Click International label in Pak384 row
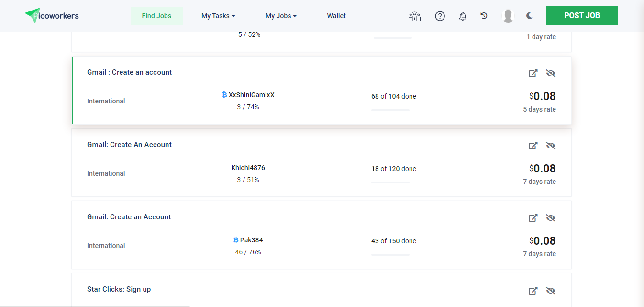Image resolution: width=644 pixels, height=307 pixels. (106, 246)
